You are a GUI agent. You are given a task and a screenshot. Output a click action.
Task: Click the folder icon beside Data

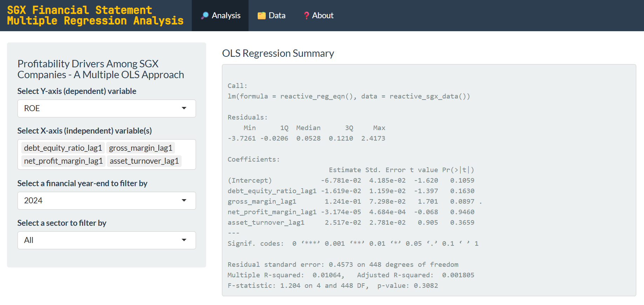[262, 15]
